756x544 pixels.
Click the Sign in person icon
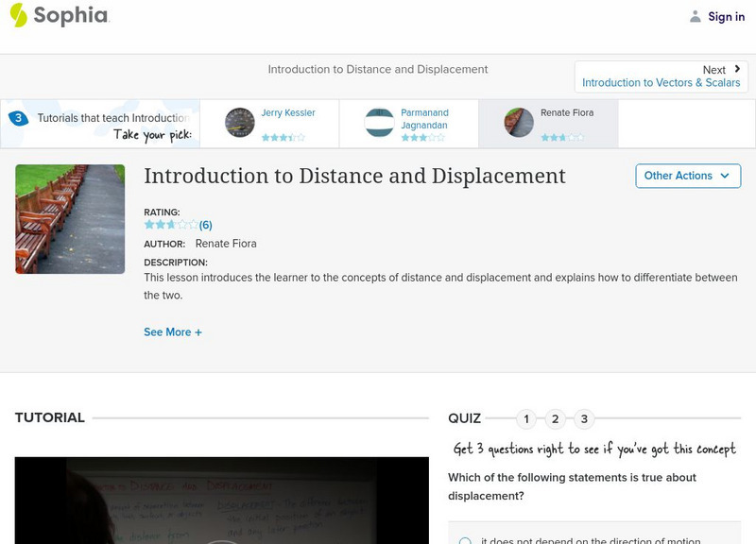tap(694, 15)
